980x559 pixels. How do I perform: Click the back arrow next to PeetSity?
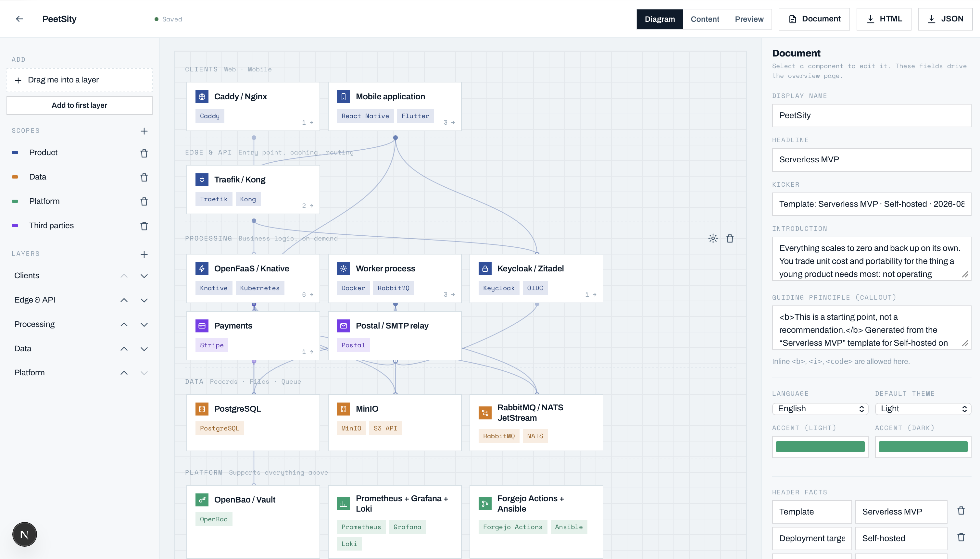point(19,19)
